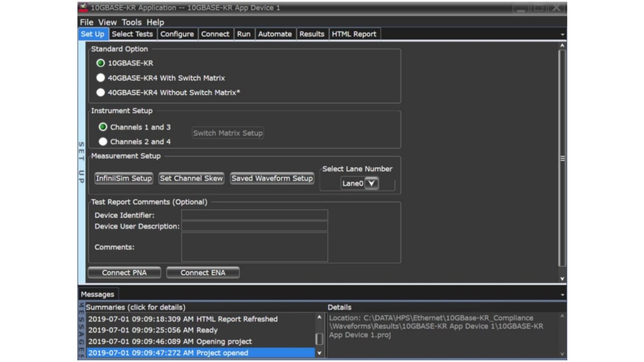Open the Help menu

pos(155,22)
